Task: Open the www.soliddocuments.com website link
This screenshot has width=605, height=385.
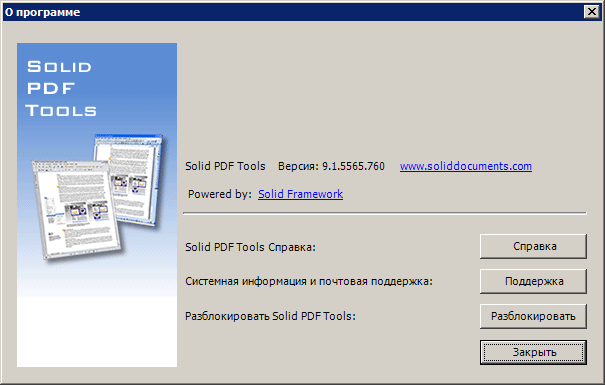Action: (x=466, y=166)
